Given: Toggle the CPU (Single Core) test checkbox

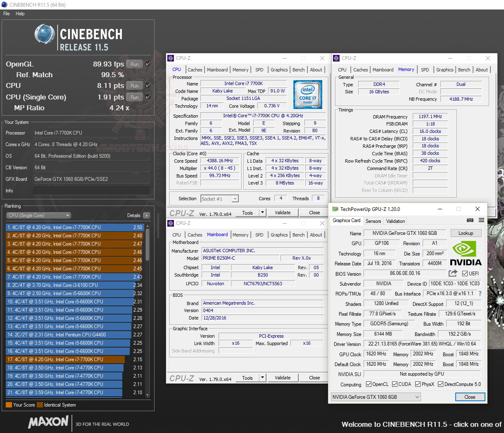Looking at the screenshot, I should pyautogui.click(x=148, y=97).
